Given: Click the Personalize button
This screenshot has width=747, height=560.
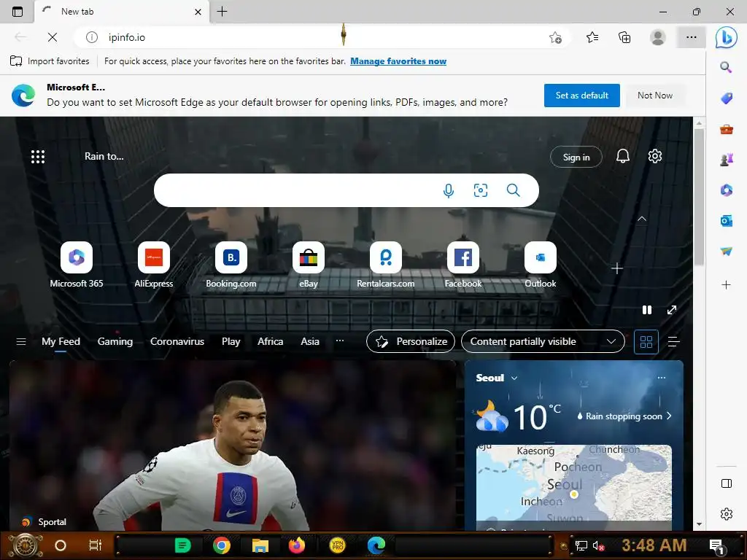Looking at the screenshot, I should click(410, 341).
